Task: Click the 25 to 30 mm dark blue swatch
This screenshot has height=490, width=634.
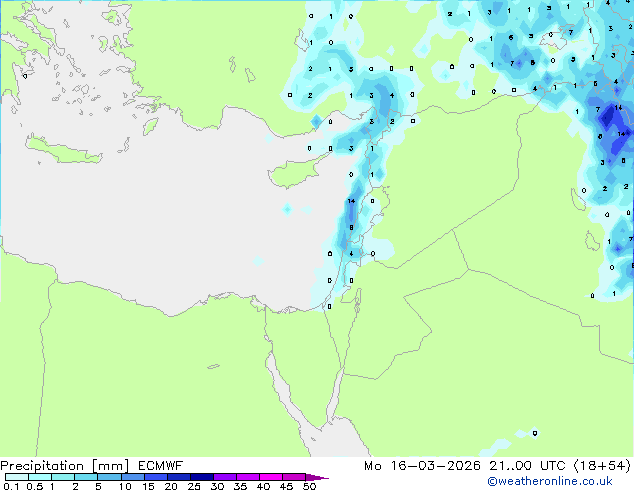Action: tap(202, 477)
